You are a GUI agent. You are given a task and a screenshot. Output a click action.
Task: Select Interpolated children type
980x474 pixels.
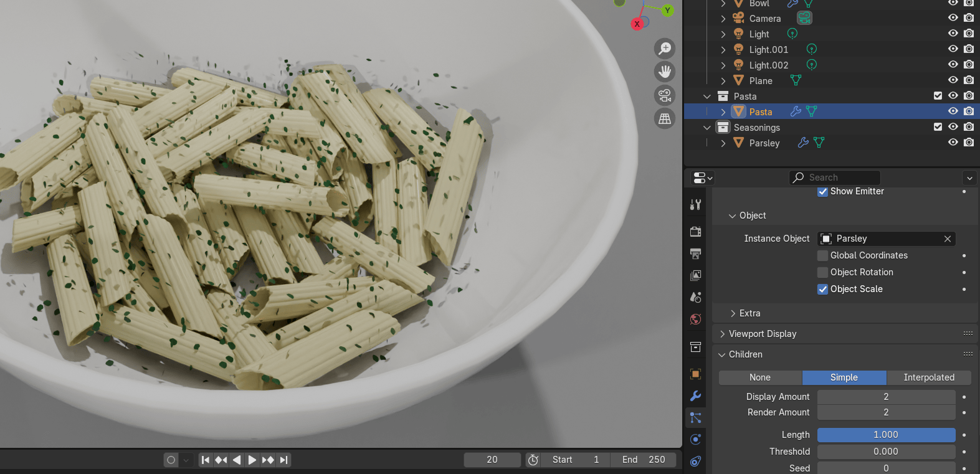click(928, 377)
